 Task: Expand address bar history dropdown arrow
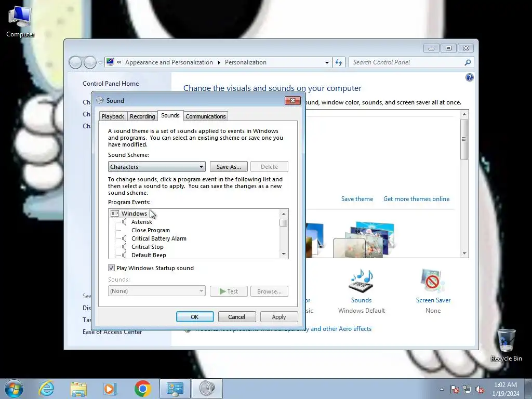click(327, 62)
